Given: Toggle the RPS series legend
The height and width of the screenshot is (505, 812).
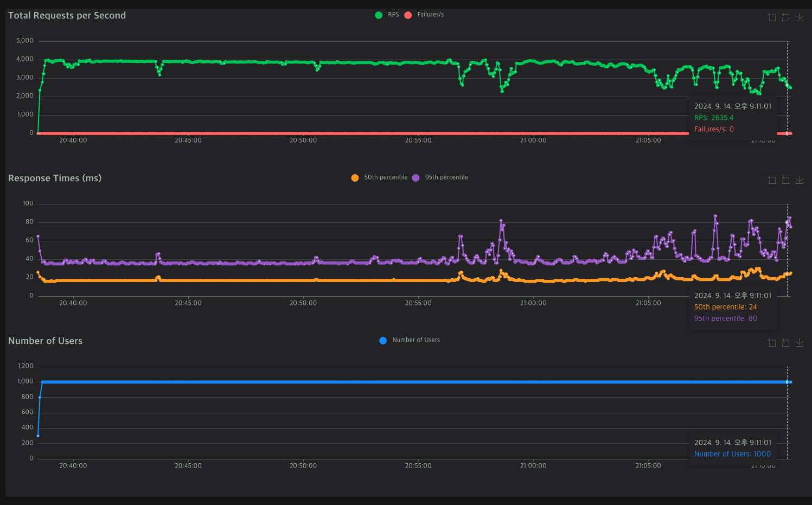Looking at the screenshot, I should click(387, 15).
